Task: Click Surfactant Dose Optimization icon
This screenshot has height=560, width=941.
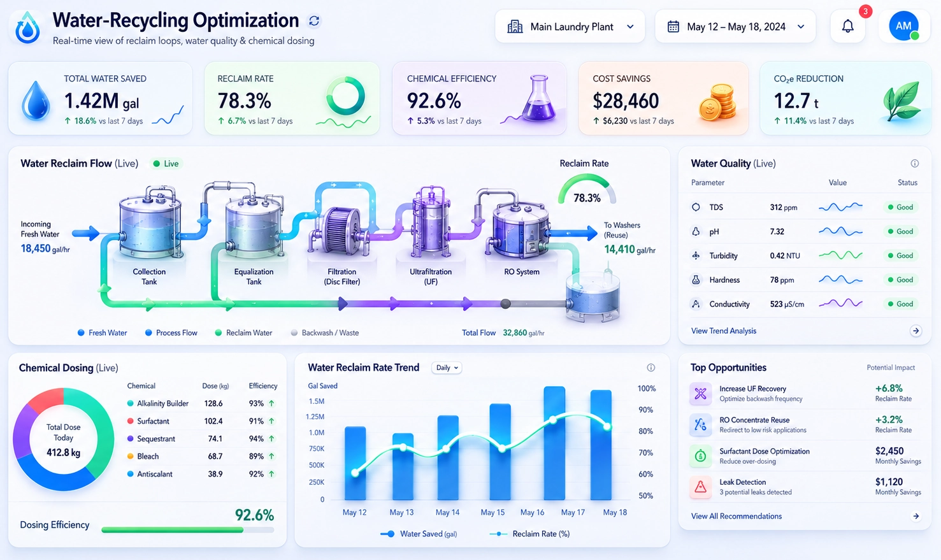Action: click(x=700, y=456)
